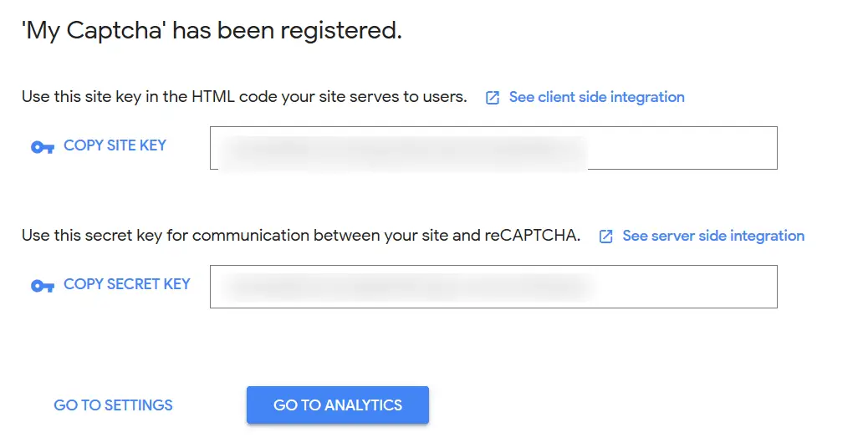Go to Settings
The height and width of the screenshot is (443, 868).
point(113,405)
